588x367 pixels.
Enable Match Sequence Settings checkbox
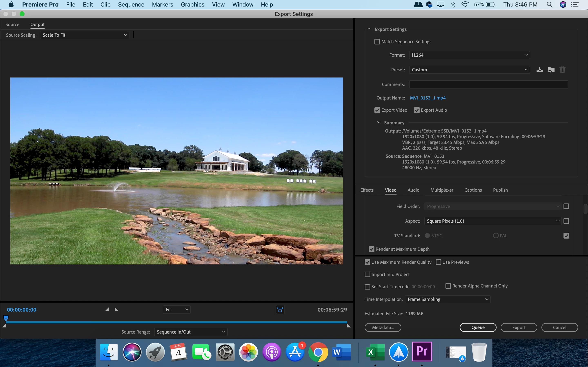pos(377,42)
